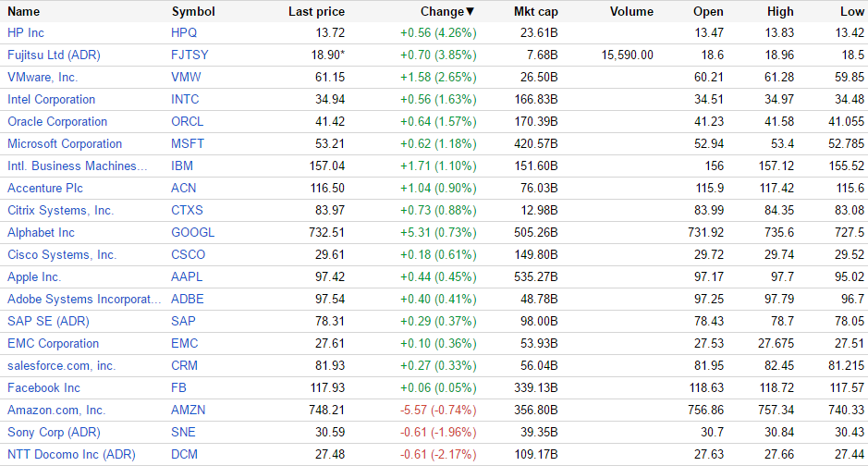Open the VMW ticker symbol link

point(186,77)
